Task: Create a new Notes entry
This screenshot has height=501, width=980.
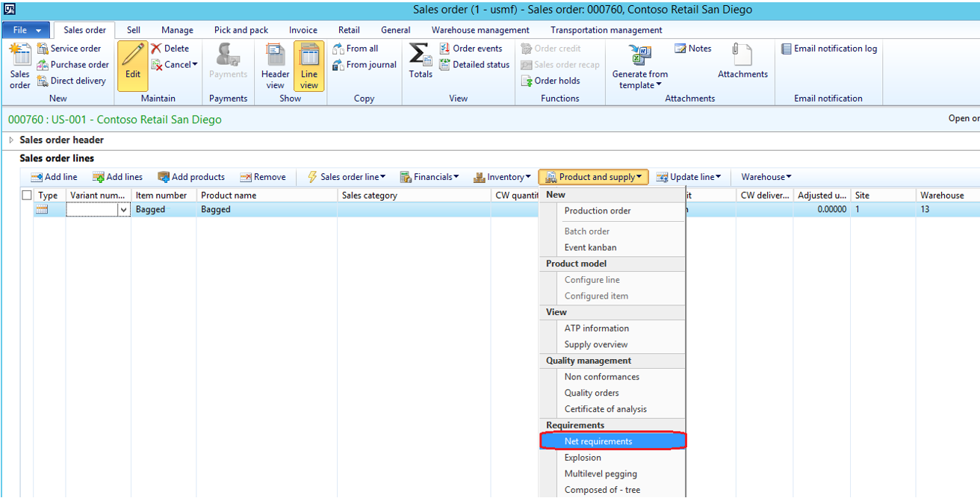Action: [692, 48]
